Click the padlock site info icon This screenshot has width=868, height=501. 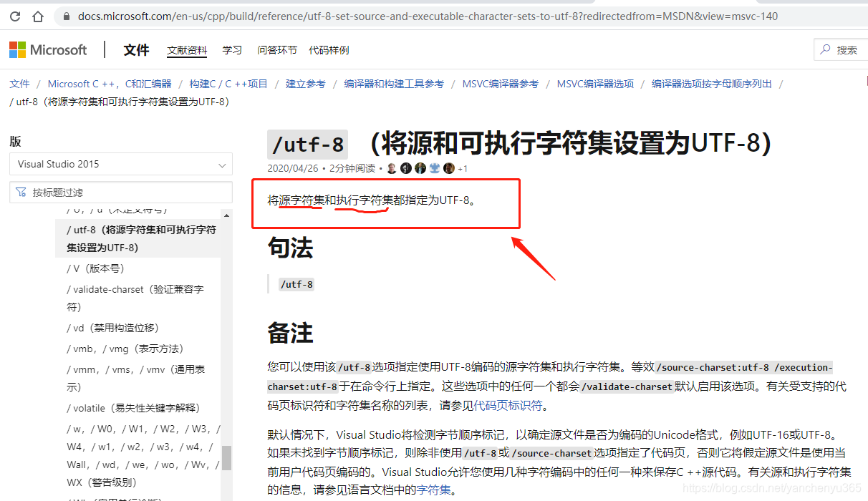67,16
